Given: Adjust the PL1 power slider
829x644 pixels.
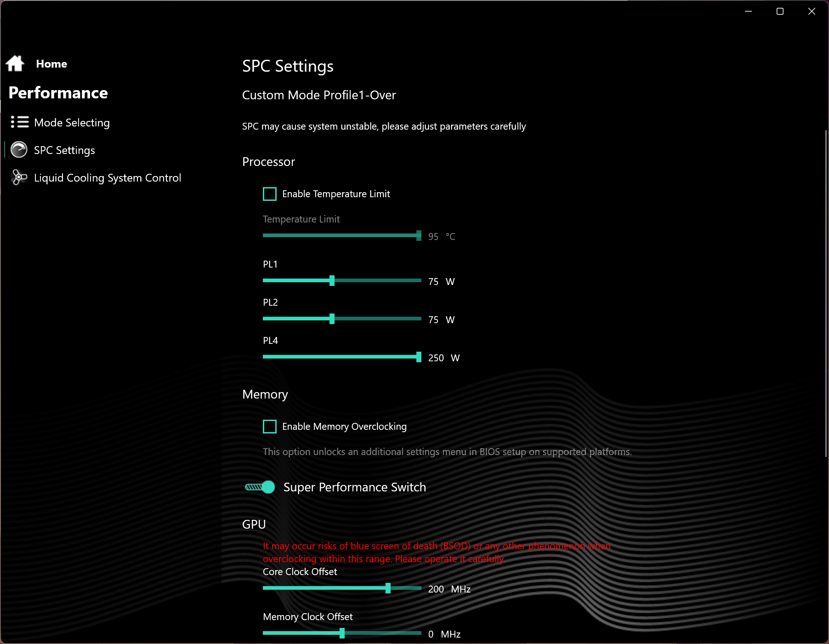Looking at the screenshot, I should pyautogui.click(x=342, y=280).
